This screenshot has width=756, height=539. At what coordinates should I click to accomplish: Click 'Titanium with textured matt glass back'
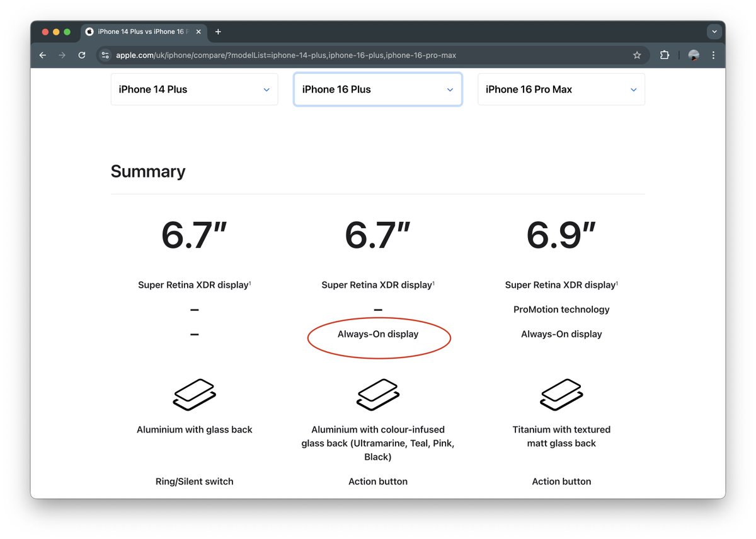coord(561,436)
